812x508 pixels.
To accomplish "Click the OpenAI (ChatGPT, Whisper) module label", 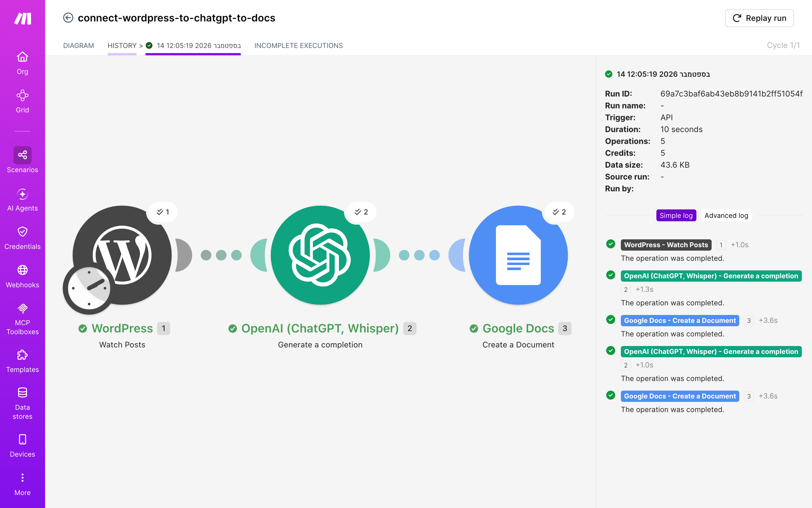I will 320,328.
